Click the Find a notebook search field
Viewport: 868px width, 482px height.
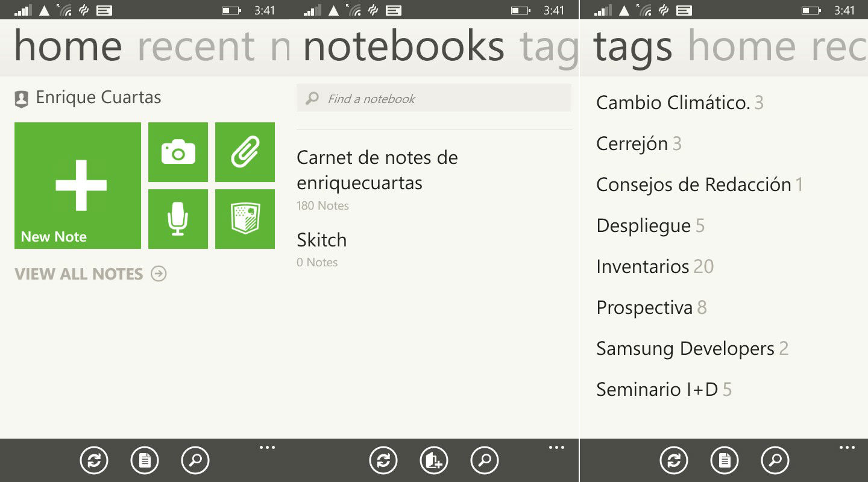tap(434, 98)
